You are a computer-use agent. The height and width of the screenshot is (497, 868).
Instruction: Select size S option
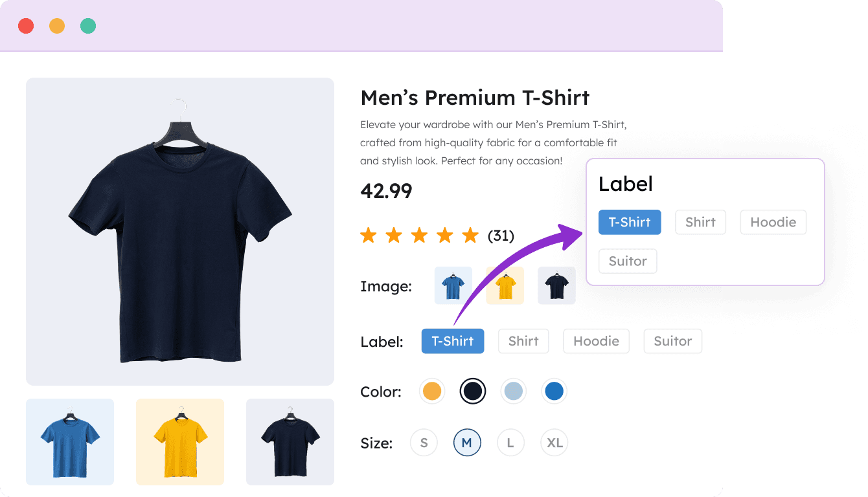[424, 443]
